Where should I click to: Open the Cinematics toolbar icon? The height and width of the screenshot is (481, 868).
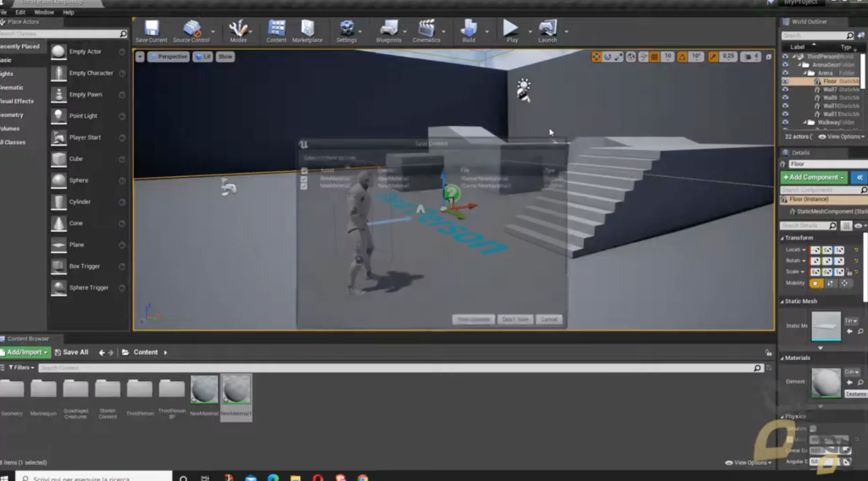426,31
